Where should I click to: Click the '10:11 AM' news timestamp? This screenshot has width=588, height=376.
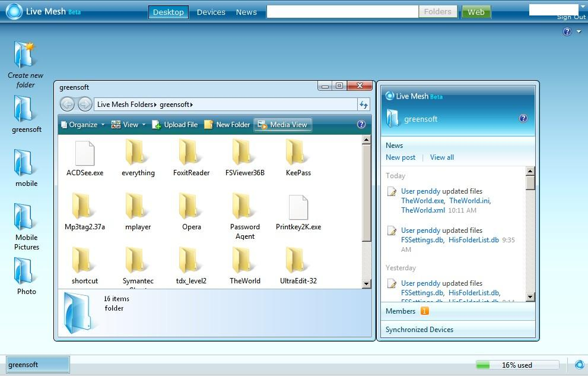point(462,210)
